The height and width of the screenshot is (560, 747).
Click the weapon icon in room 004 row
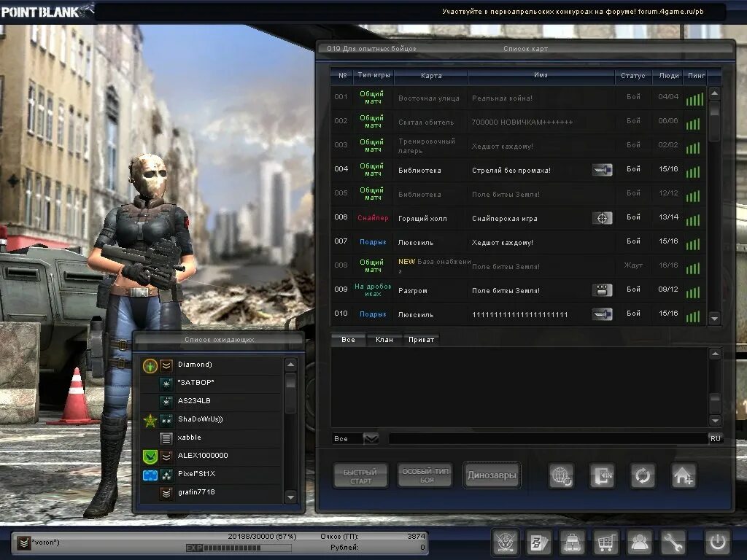[602, 170]
